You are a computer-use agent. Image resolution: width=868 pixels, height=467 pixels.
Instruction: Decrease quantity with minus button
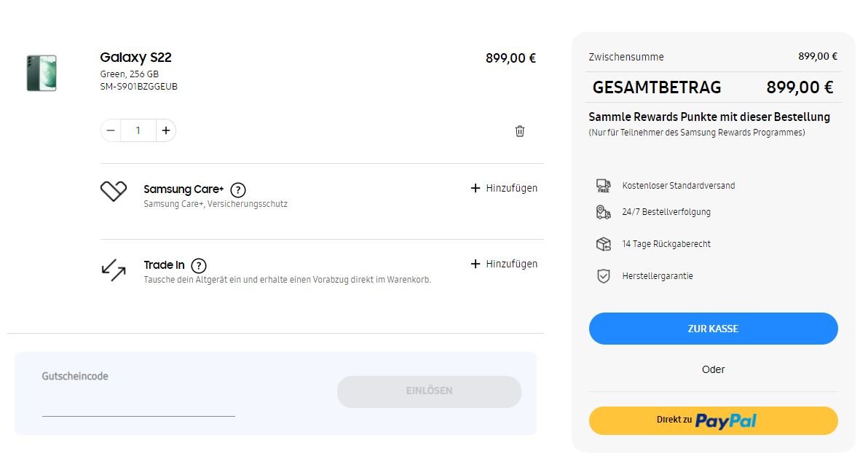(x=111, y=130)
